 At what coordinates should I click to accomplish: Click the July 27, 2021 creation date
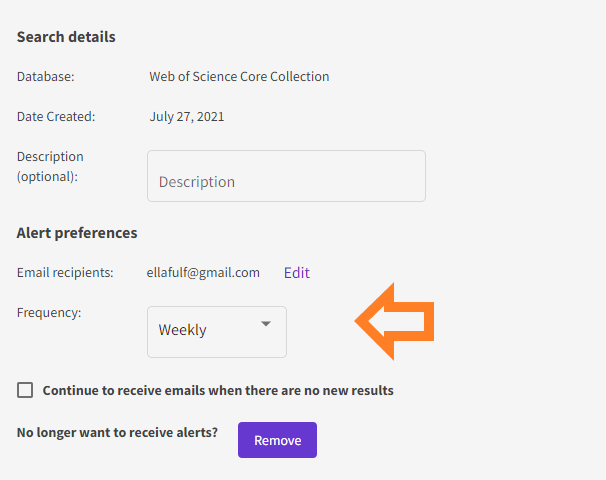coord(187,117)
